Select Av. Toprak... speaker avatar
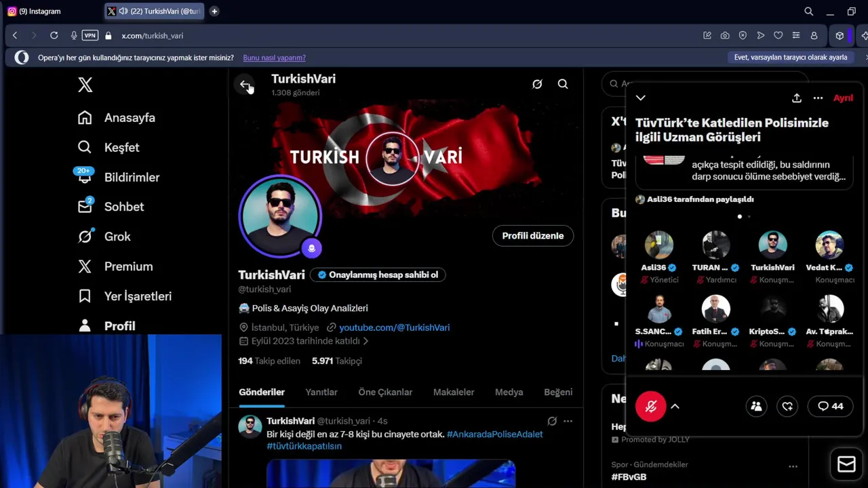The height and width of the screenshot is (488, 868). [829, 309]
